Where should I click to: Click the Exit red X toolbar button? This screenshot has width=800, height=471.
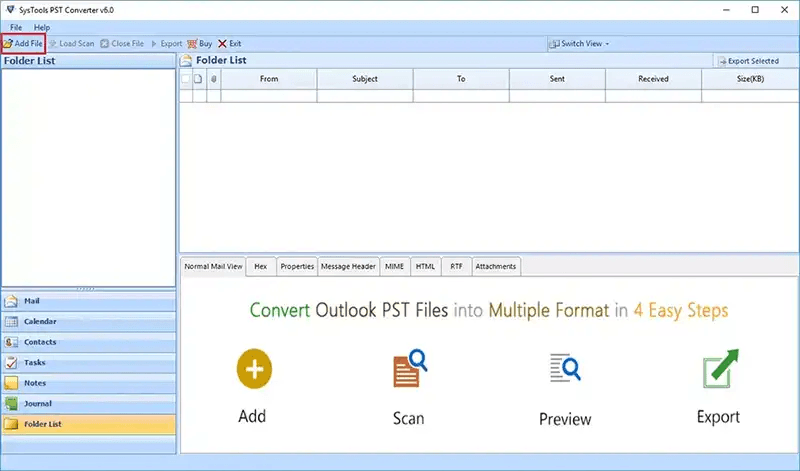(230, 44)
